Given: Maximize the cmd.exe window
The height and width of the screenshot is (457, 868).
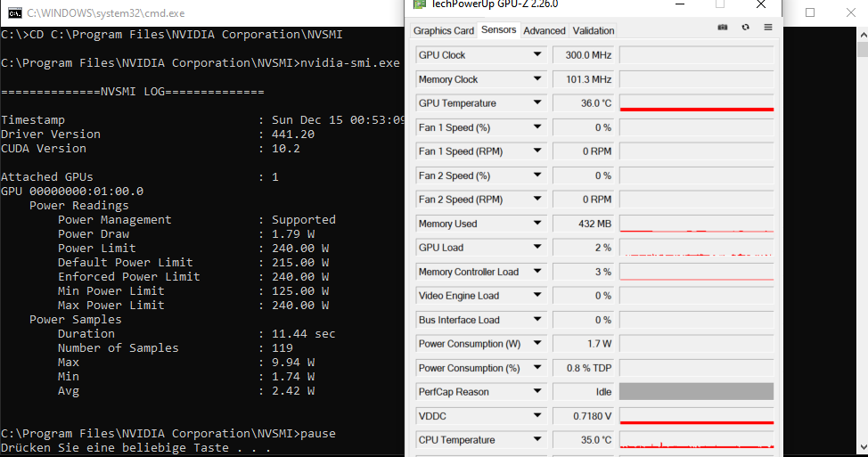Looking at the screenshot, I should [x=810, y=12].
